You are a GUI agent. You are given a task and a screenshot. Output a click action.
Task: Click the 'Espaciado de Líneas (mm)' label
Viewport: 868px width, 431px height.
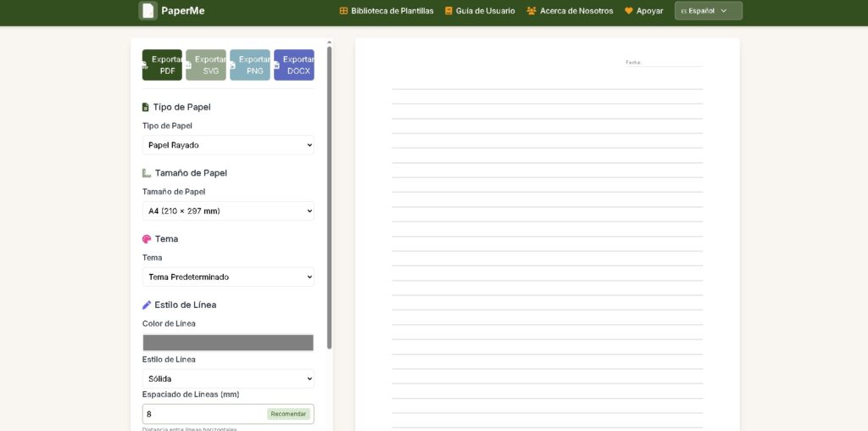pos(191,395)
